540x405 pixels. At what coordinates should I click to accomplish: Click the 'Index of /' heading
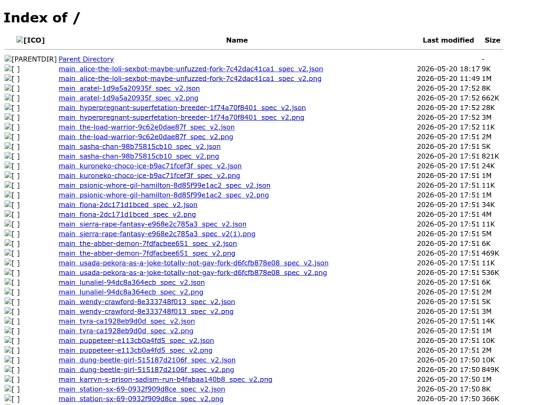(42, 18)
